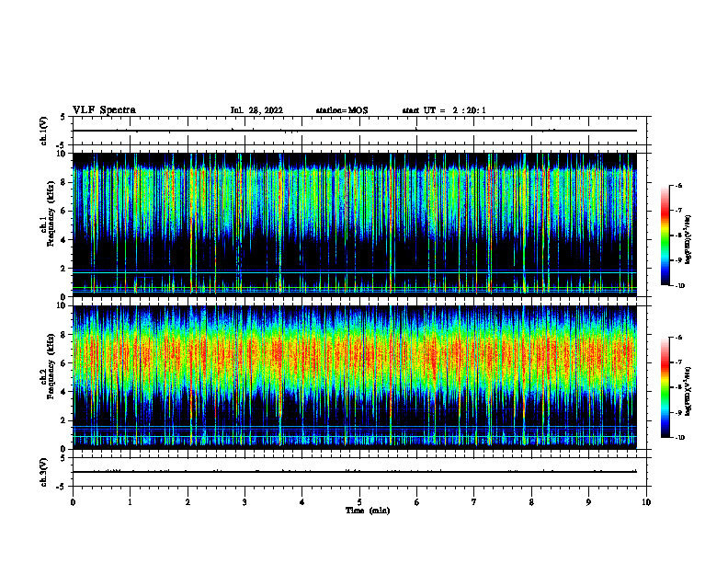
Task: Click the ch.1 voltage waveform trace
Action: (355, 131)
